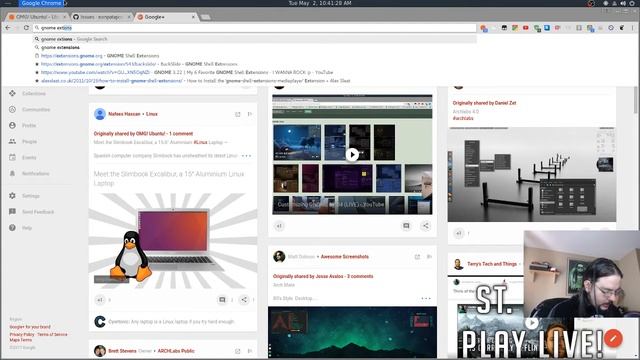Choose the 'gnome extensions' search suggestion
The image size is (640, 360).
pos(255,47)
